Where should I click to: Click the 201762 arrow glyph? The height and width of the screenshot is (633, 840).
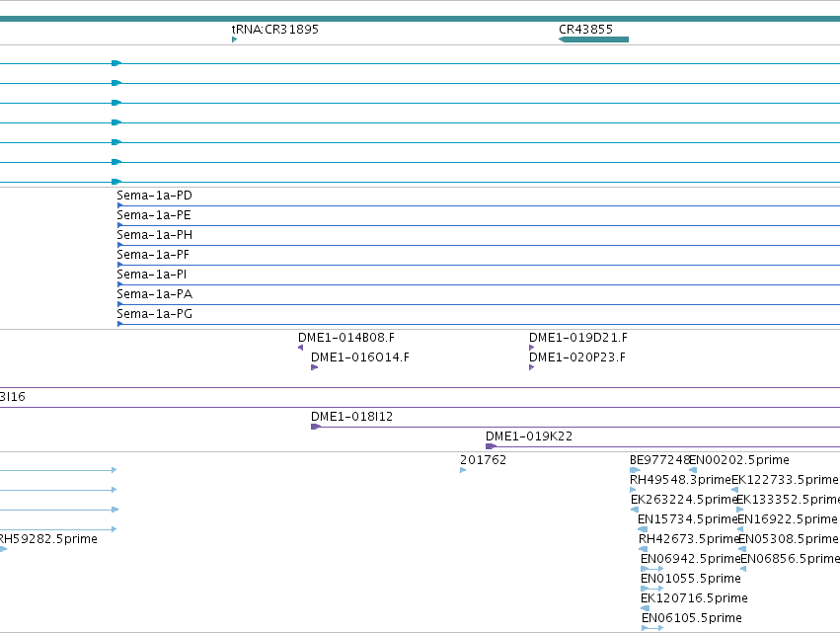pyautogui.click(x=463, y=470)
